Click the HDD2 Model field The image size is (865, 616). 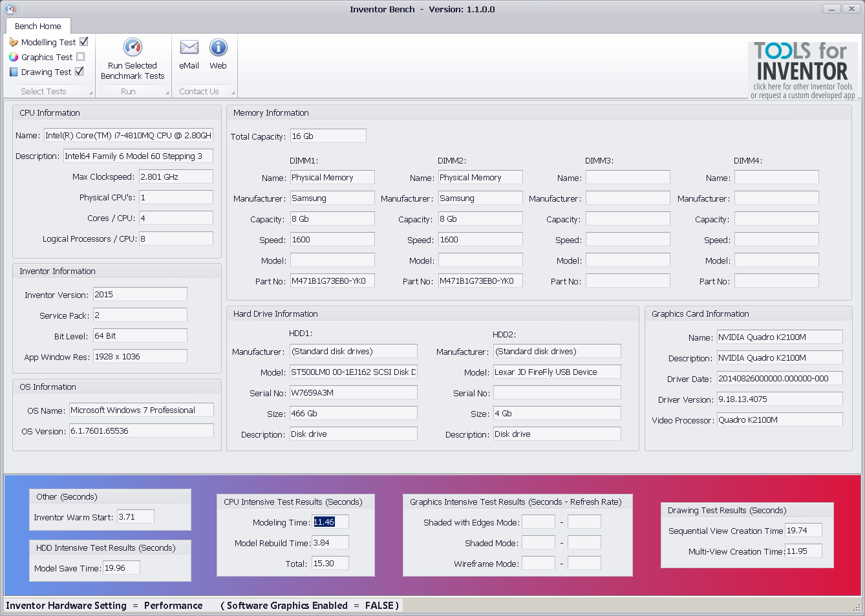click(557, 372)
